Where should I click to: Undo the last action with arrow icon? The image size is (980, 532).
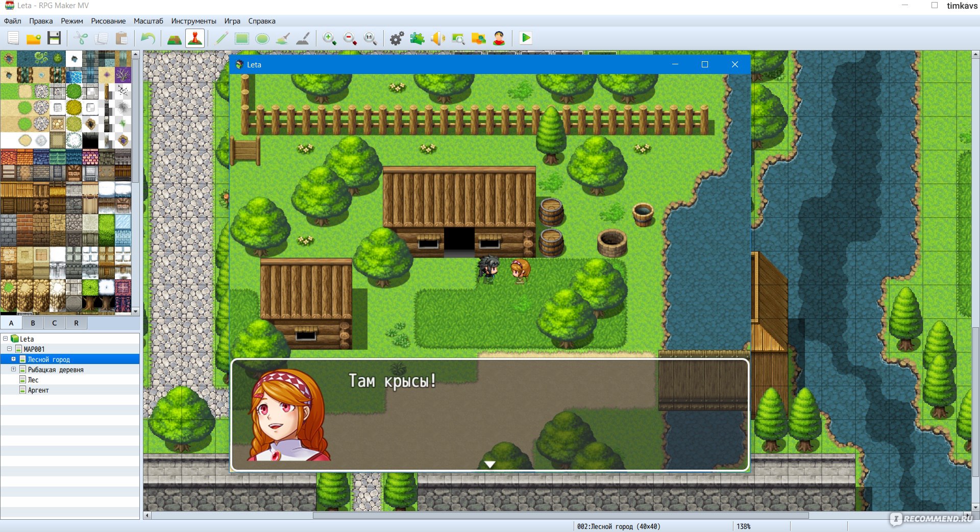(148, 38)
